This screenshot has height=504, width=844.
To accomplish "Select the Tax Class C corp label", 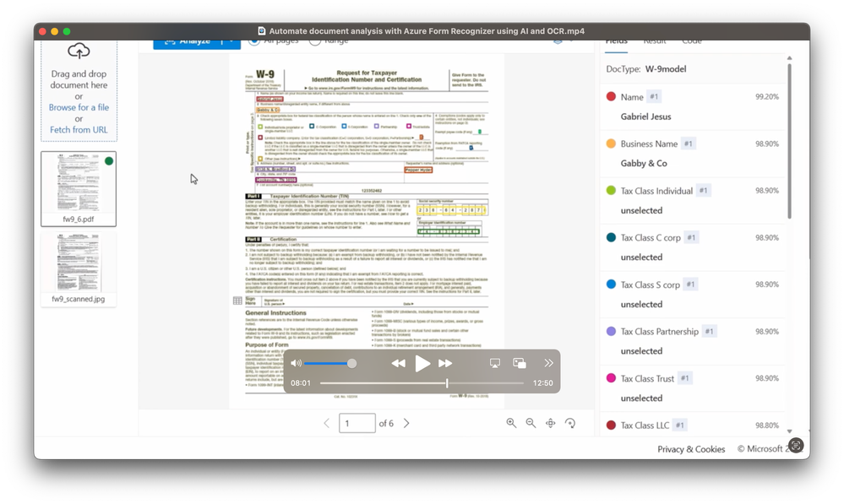I will (x=651, y=238).
